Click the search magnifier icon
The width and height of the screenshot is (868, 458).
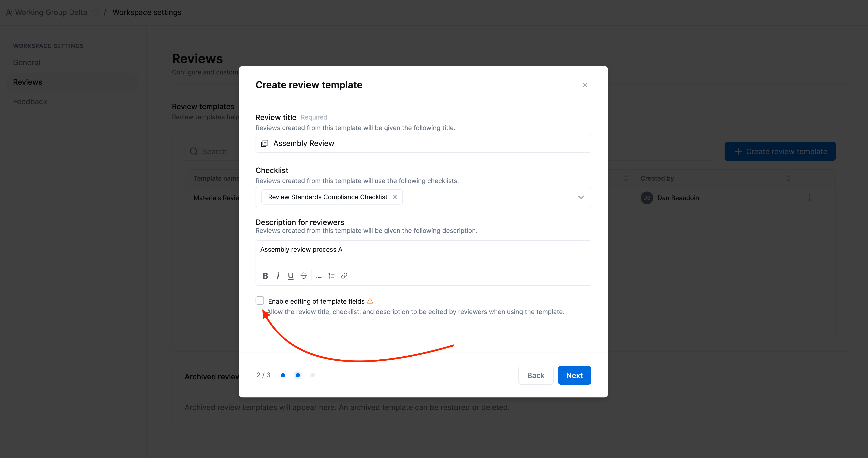[194, 151]
